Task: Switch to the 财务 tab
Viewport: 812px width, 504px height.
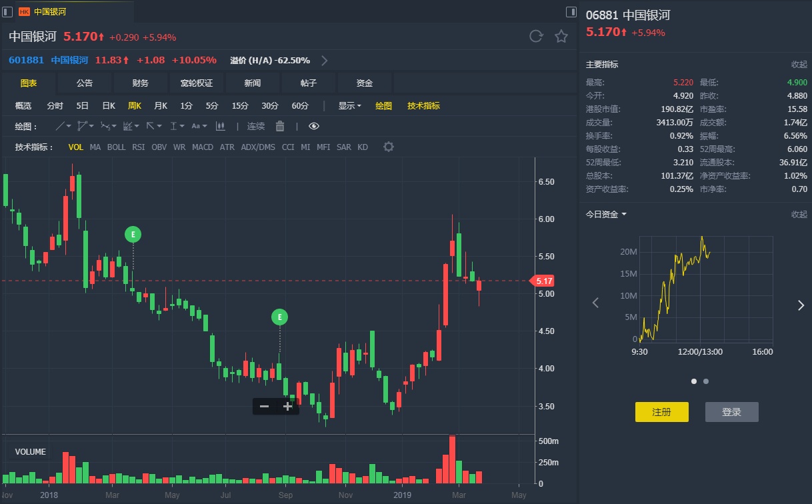Action: coord(140,83)
